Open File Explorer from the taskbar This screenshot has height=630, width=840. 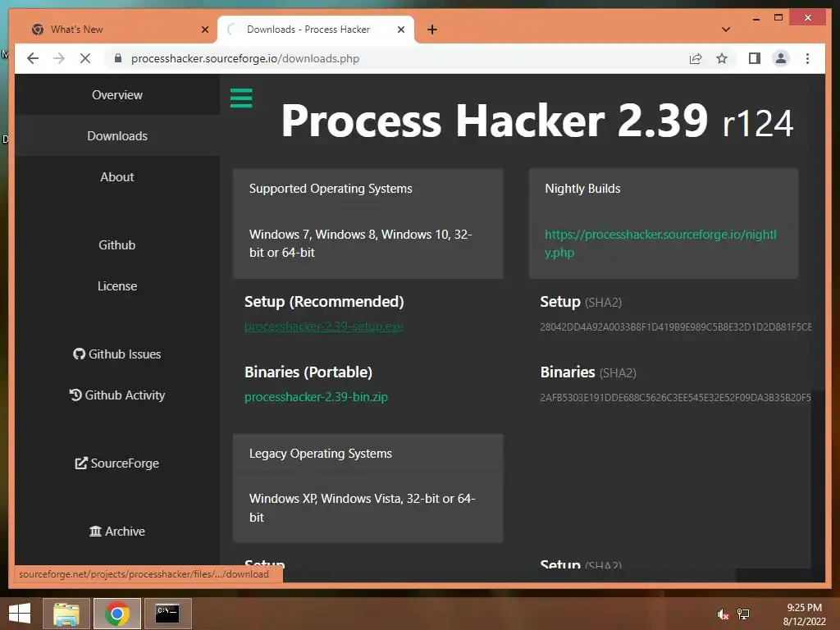(66, 614)
